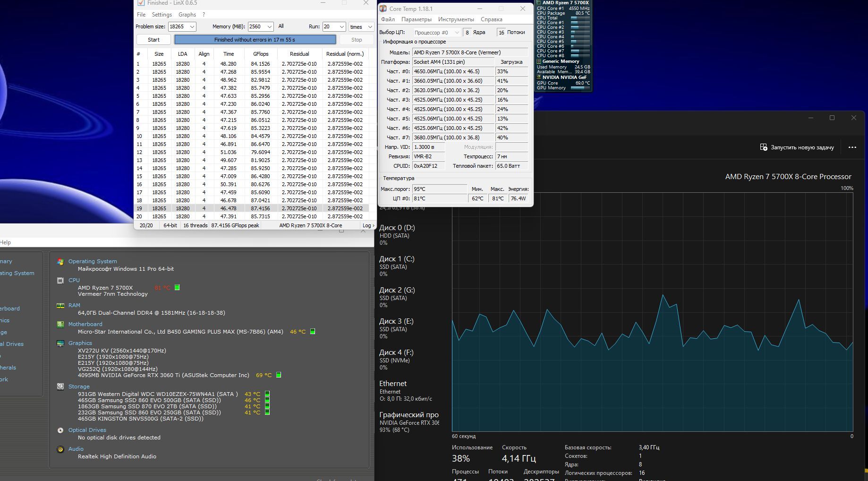
Task: Click Speccy Storage section icon
Action: (60, 387)
